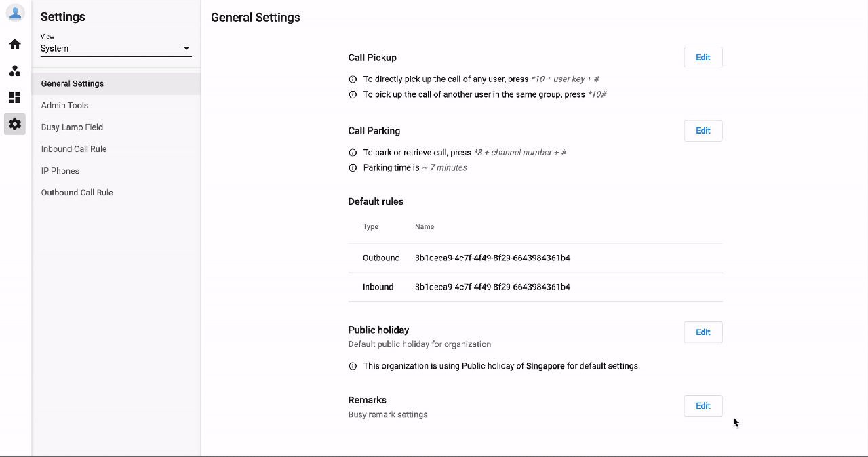The width and height of the screenshot is (868, 457).
Task: Edit Call Parking settings
Action: 703,131
